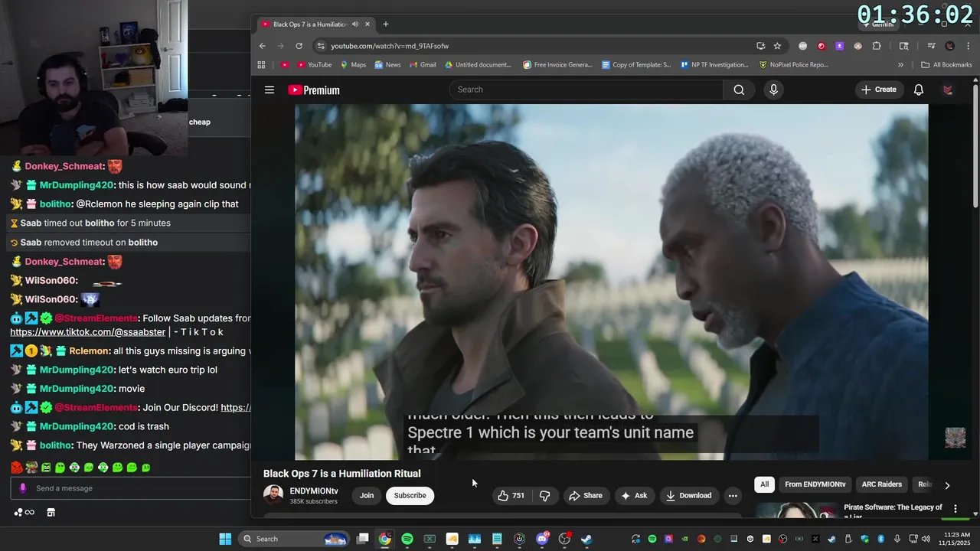980x551 pixels.
Task: Share the video
Action: click(x=586, y=495)
